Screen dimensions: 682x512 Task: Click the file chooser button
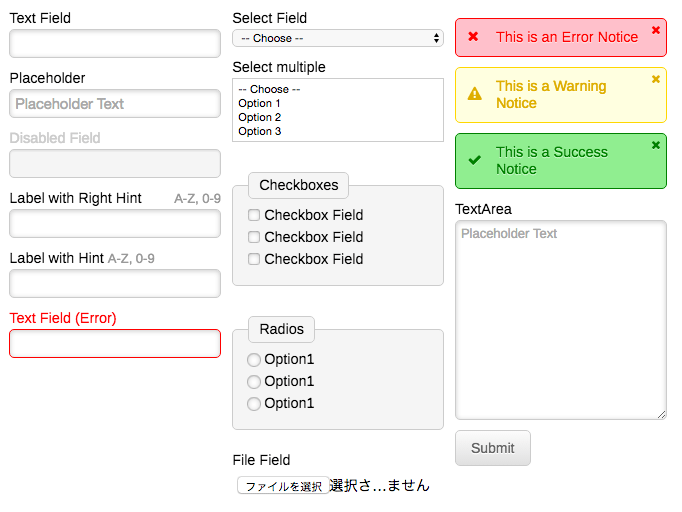[x=283, y=486]
